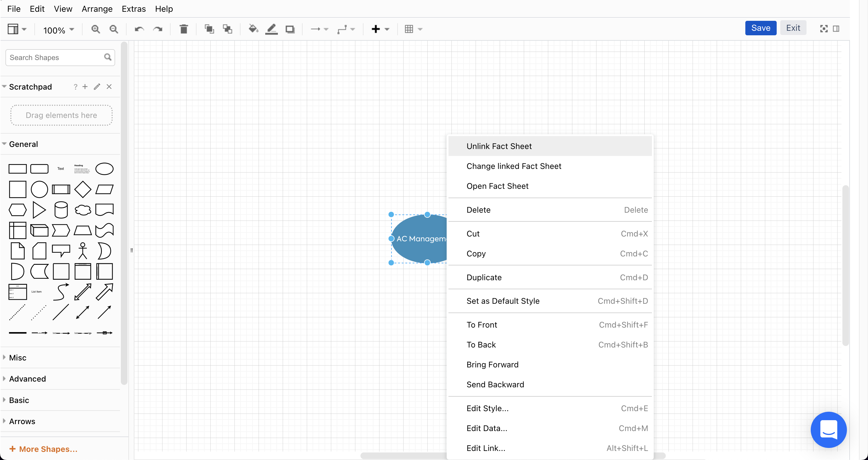Toggle fullscreen mode icon
This screenshot has width=868, height=460.
tap(823, 29)
